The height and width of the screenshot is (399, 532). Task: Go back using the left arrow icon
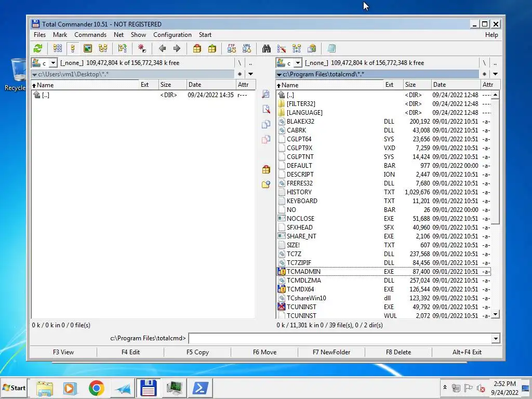coord(162,48)
